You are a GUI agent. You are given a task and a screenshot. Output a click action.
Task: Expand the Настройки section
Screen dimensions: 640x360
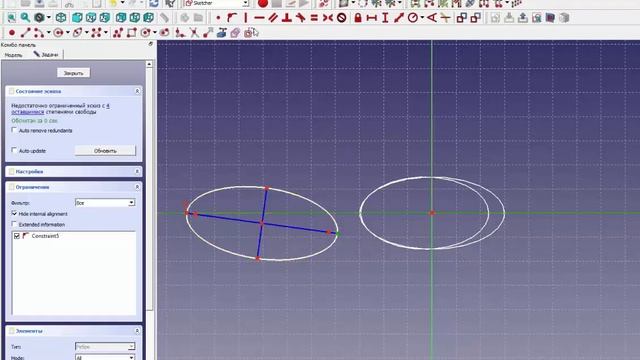pyautogui.click(x=137, y=171)
